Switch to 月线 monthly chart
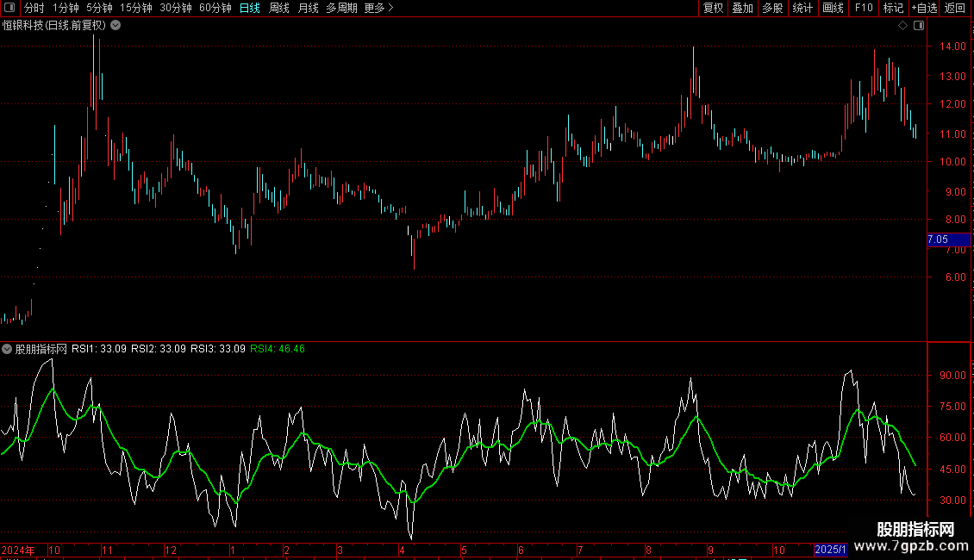 [x=308, y=8]
